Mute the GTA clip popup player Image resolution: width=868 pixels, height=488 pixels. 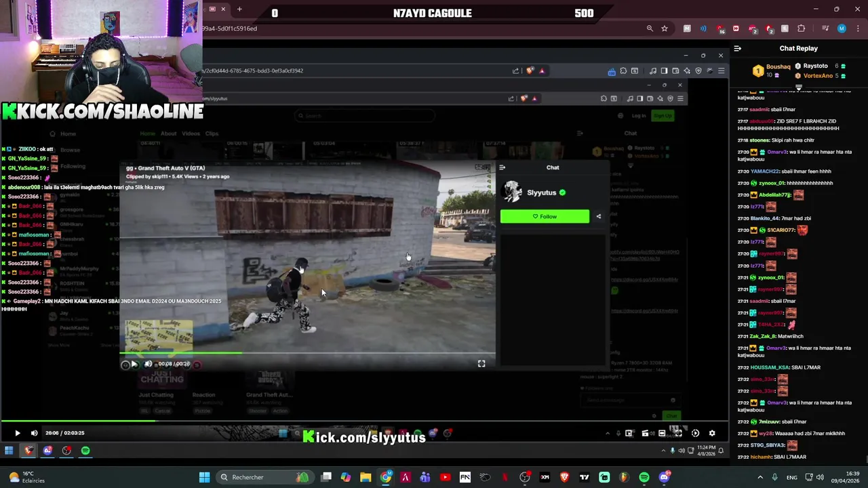point(149,364)
